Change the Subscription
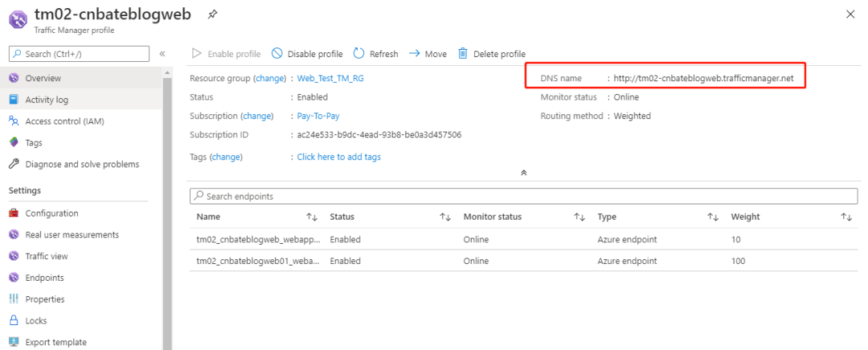The width and height of the screenshot is (868, 350). pos(257,117)
